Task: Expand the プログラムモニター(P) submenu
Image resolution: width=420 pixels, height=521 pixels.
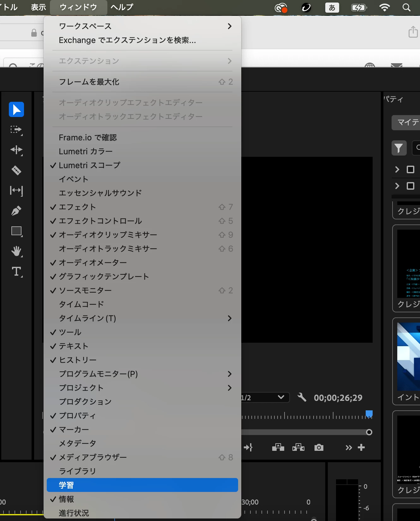Action: click(x=142, y=374)
